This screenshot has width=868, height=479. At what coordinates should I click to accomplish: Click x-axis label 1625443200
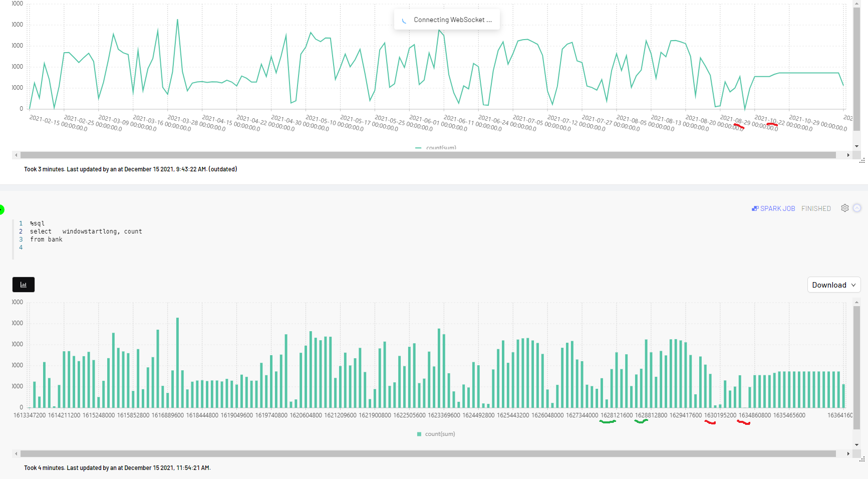[x=513, y=415]
